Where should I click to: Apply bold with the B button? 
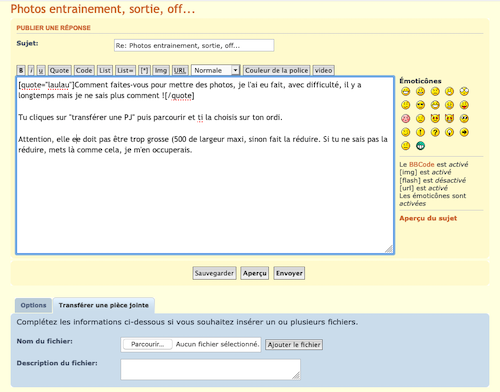click(x=21, y=70)
